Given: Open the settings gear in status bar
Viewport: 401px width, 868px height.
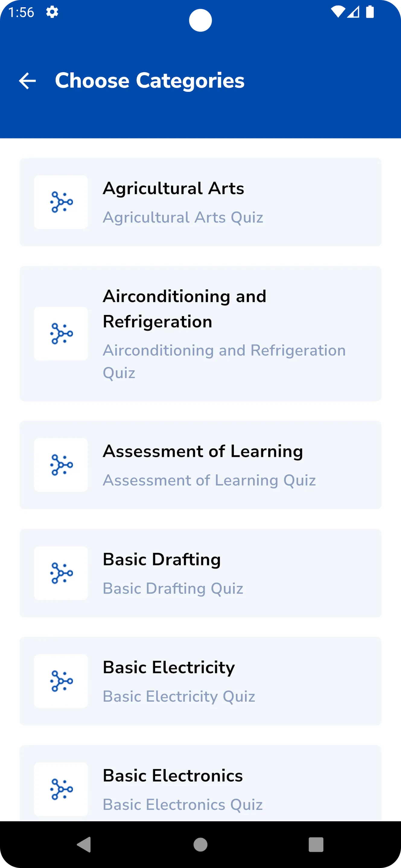Looking at the screenshot, I should pyautogui.click(x=52, y=12).
